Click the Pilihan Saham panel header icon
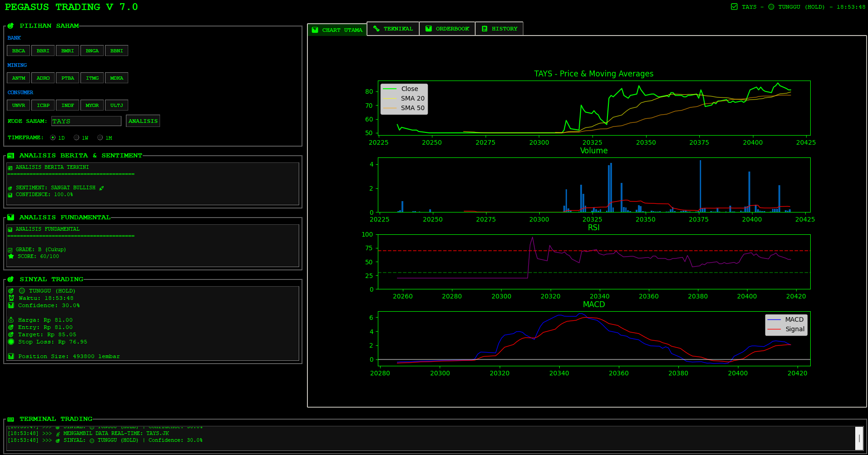Screen dimensions: 868x455 (10, 26)
